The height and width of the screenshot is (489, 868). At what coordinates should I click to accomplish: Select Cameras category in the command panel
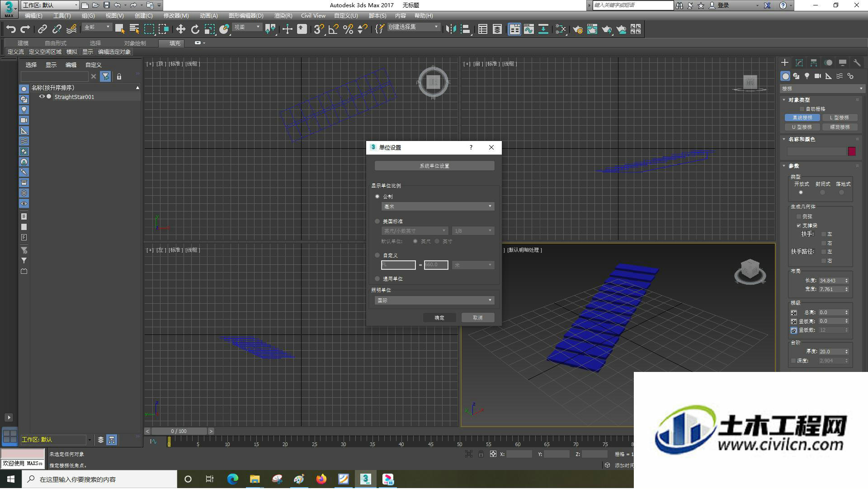(x=818, y=76)
